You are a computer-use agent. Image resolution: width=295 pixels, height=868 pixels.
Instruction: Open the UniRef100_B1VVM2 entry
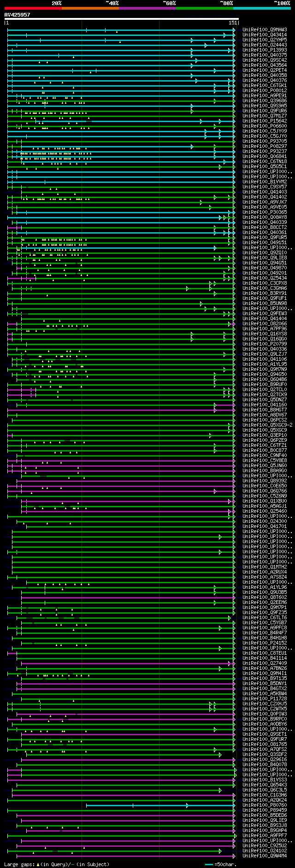pos(265,182)
